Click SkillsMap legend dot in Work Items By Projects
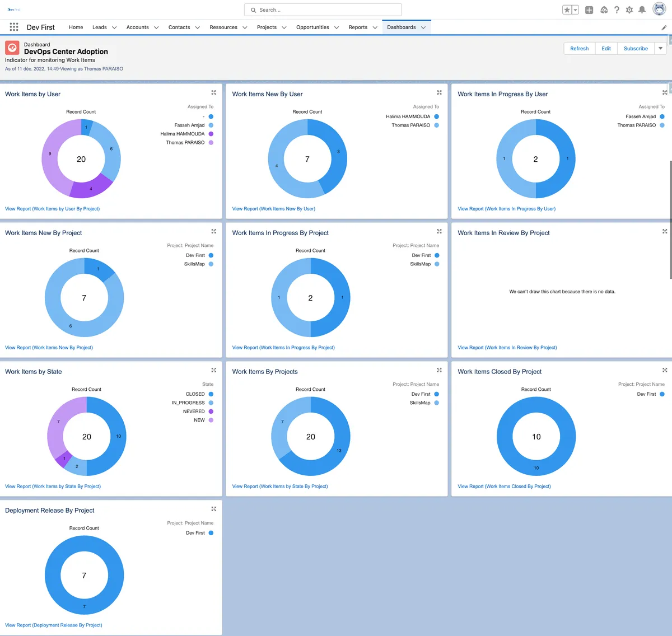Viewport: 672px width, 636px height. tap(437, 403)
